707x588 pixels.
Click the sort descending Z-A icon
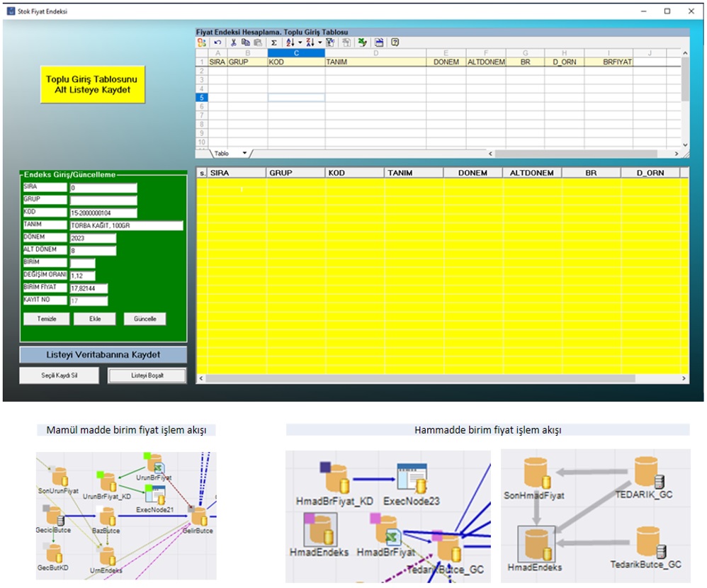[310, 43]
